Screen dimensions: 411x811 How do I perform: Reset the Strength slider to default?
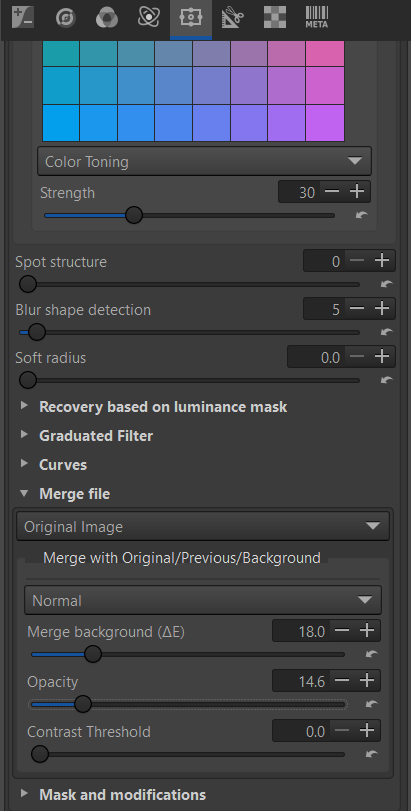(x=362, y=215)
